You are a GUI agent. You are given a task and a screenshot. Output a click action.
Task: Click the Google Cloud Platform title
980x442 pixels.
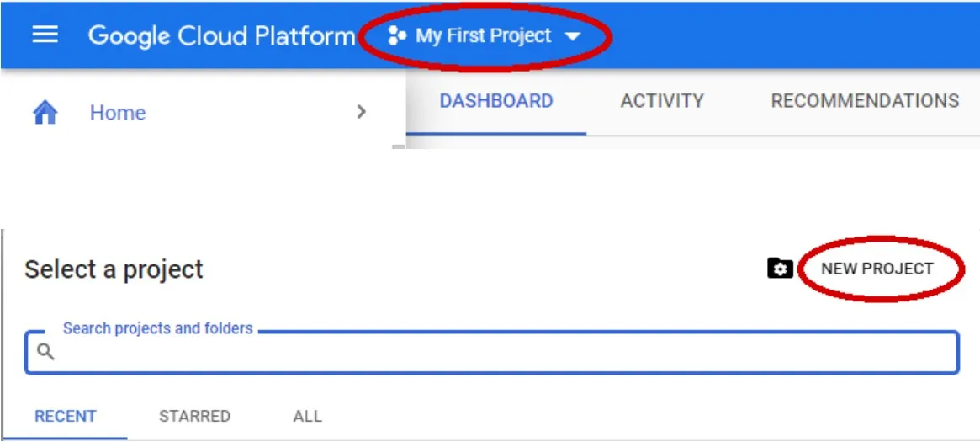(x=221, y=35)
